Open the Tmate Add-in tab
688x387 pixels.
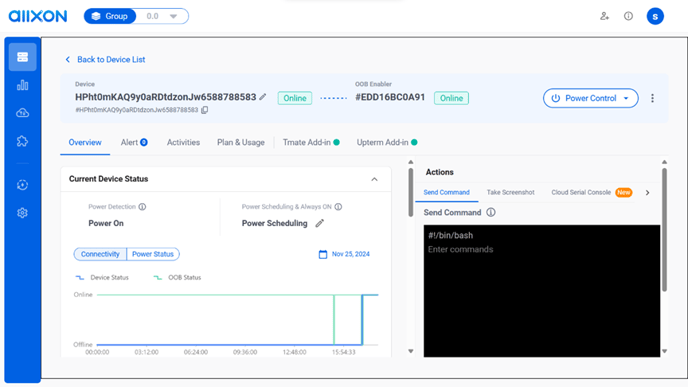[311, 143]
